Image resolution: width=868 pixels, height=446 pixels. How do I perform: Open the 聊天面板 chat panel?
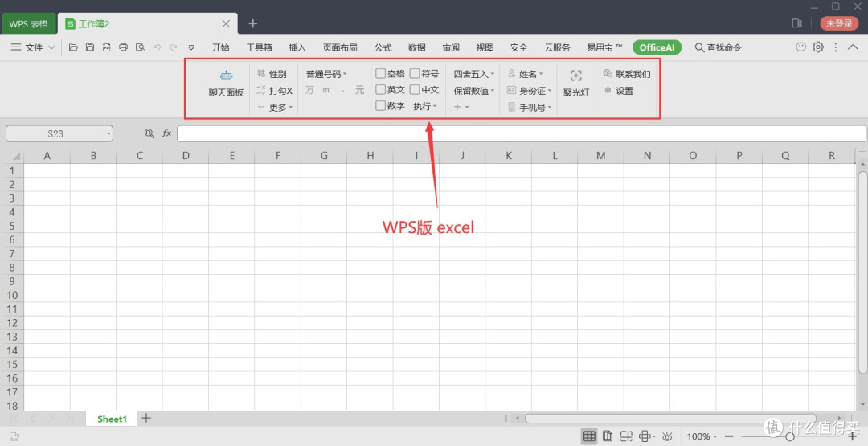click(226, 83)
